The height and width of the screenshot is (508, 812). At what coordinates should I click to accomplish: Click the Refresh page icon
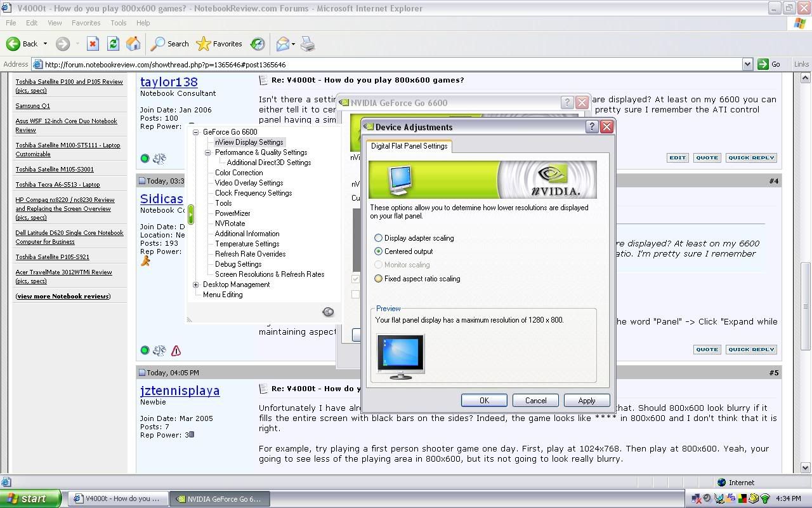point(113,44)
